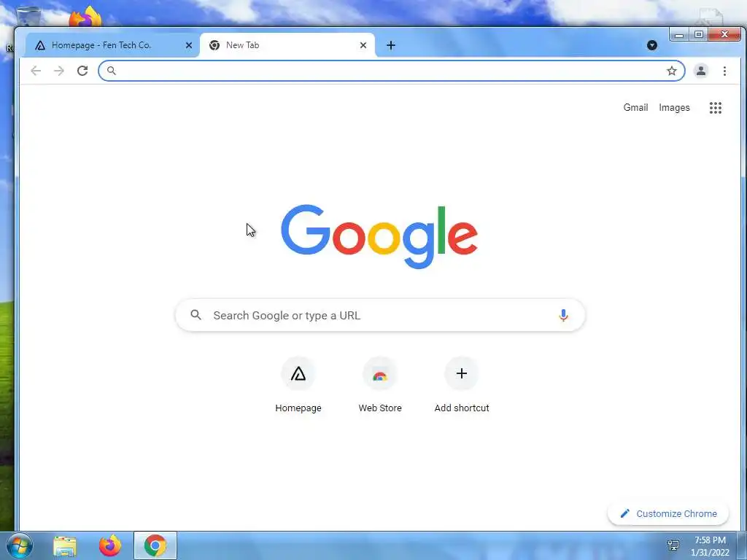This screenshot has width=747, height=560.
Task: Click the Customize Chrome button
Action: pos(668,513)
